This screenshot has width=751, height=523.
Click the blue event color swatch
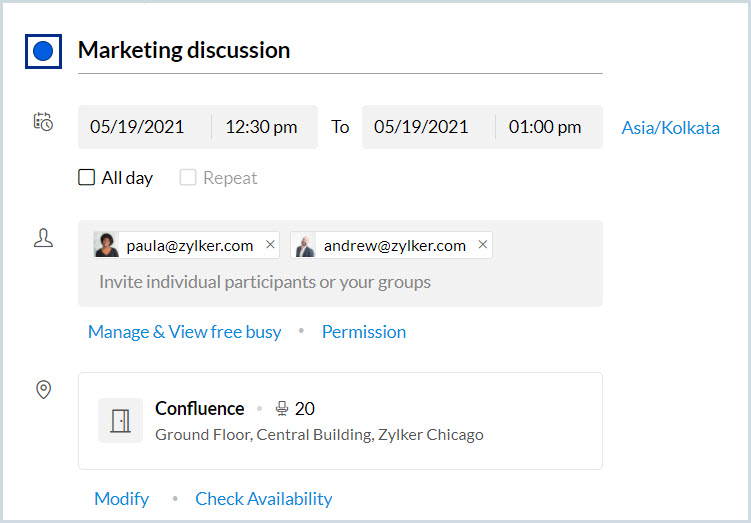tap(43, 52)
